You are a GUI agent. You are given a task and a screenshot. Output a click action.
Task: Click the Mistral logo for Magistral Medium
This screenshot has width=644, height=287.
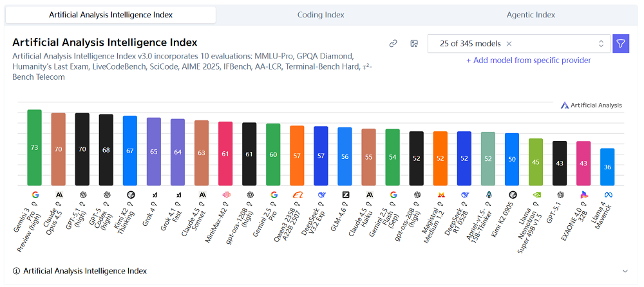pos(440,194)
